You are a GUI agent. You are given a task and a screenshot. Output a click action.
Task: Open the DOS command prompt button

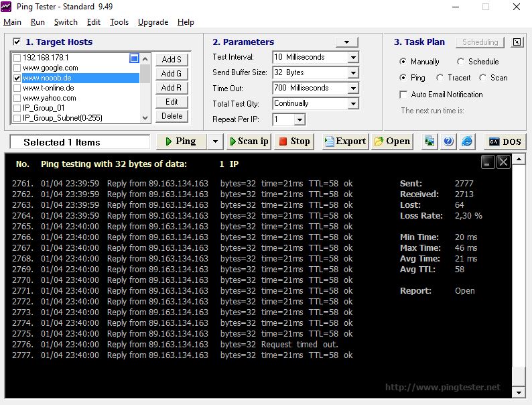[505, 141]
